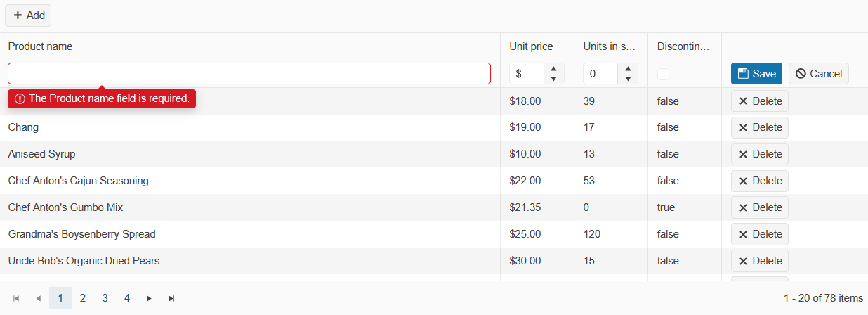868x315 pixels.
Task: Cancel the new row edit
Action: coord(818,74)
